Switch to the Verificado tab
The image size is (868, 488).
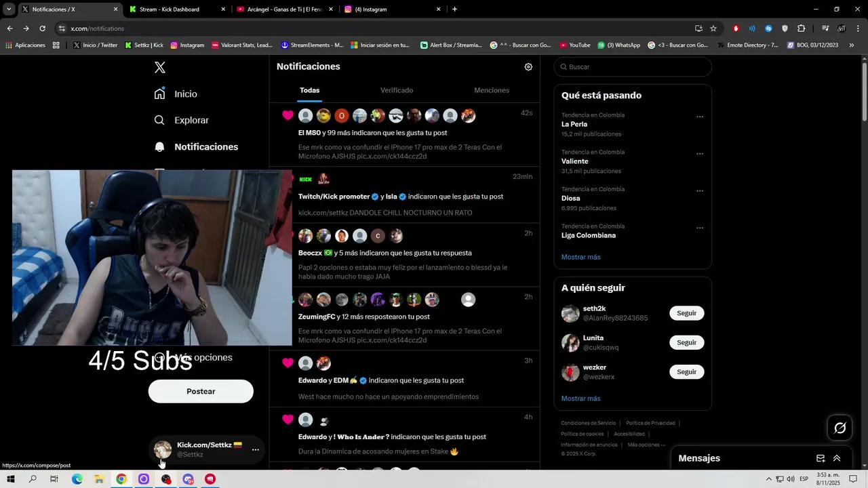tap(397, 90)
